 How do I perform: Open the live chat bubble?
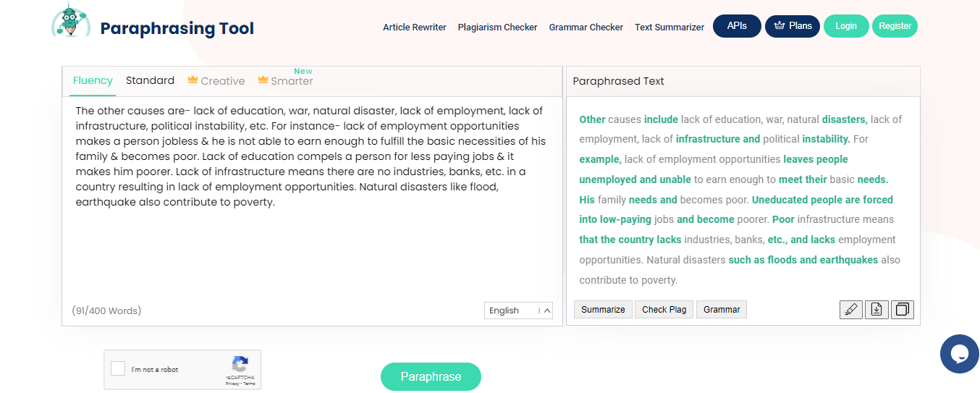pyautogui.click(x=959, y=354)
